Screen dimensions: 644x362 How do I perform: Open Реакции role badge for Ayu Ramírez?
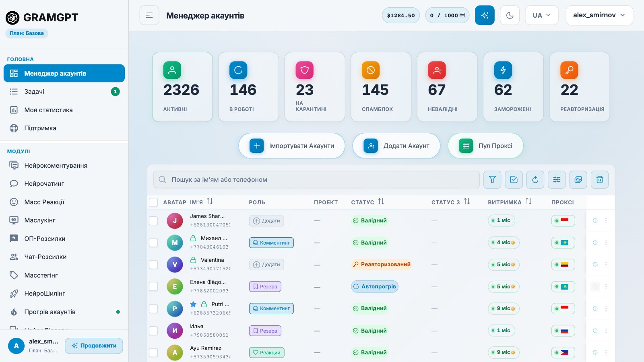[266, 352]
